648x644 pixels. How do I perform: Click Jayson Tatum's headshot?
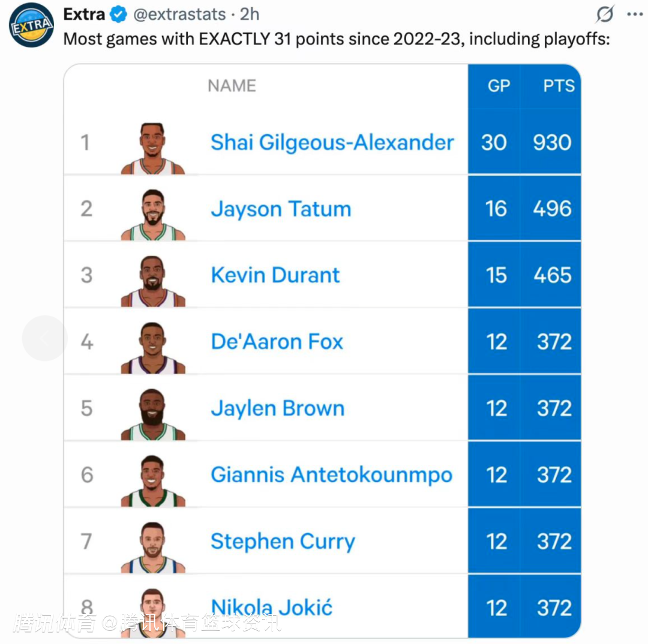[152, 215]
